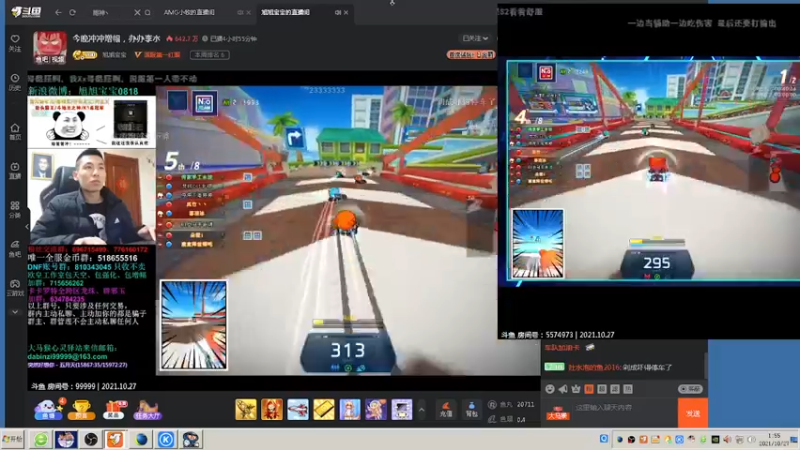Open the 已关注 followed dropdown

[476, 38]
